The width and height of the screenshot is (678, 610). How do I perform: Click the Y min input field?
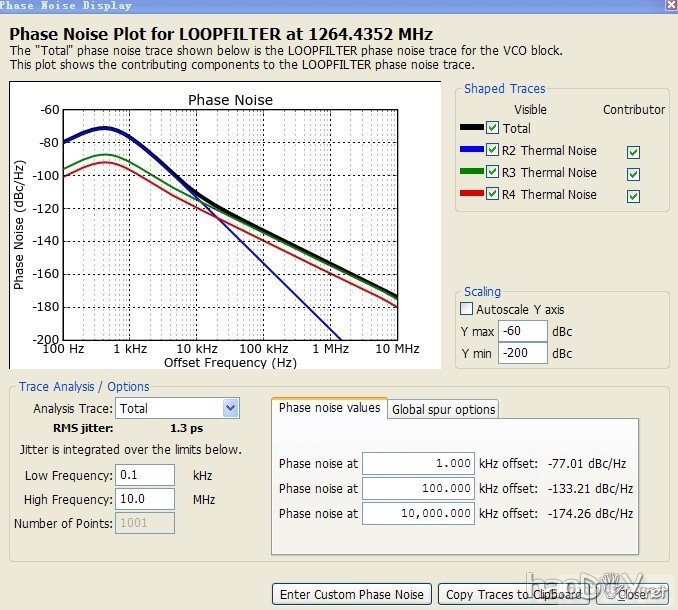(523, 353)
